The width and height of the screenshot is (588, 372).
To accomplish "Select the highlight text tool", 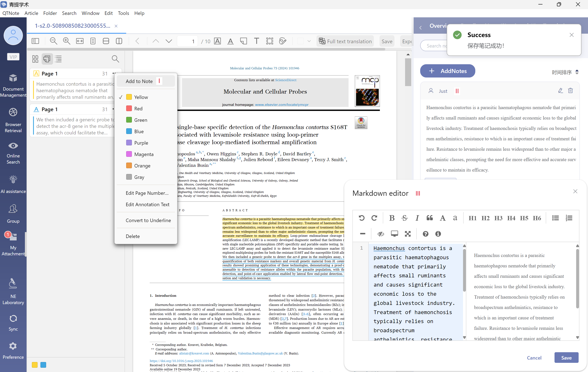I will tap(217, 41).
